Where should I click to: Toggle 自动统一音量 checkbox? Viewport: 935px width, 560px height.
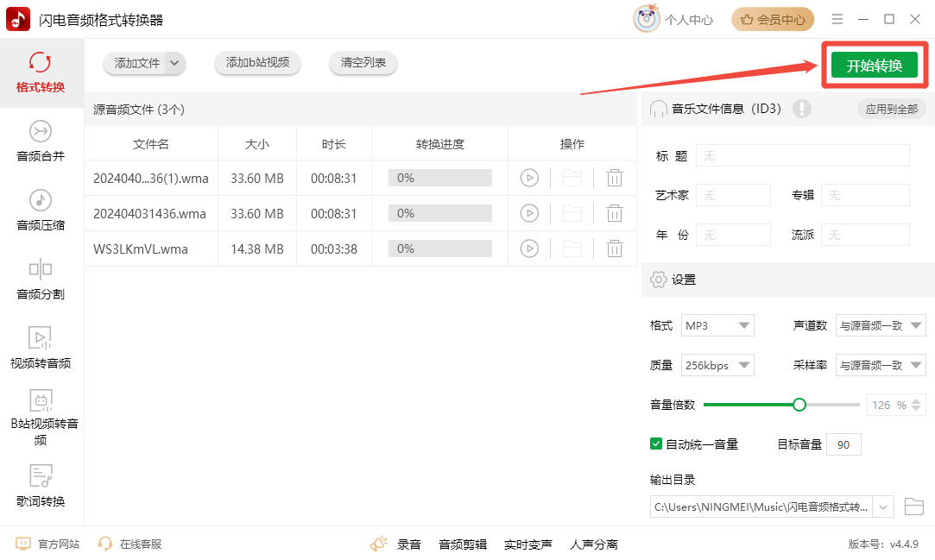pos(656,444)
